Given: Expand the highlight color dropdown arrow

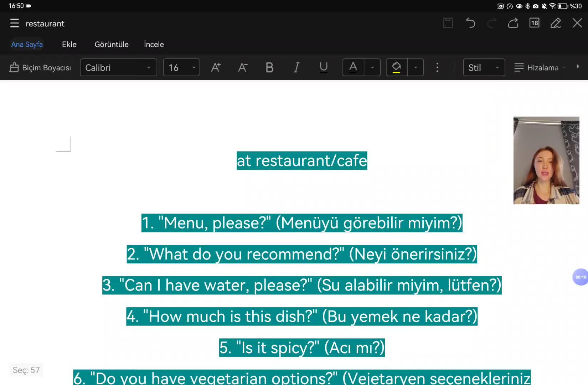Looking at the screenshot, I should pos(416,67).
